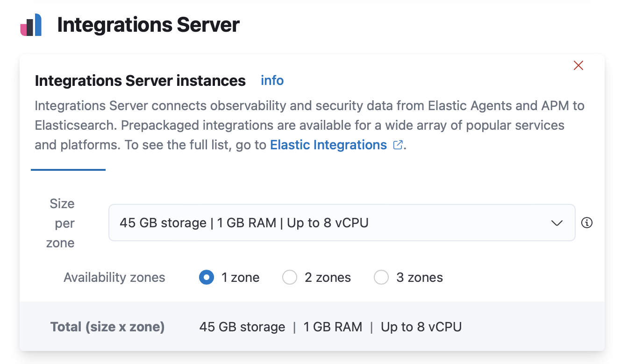Close the Integrations Server instances panel
Image resolution: width=628 pixels, height=364 pixels.
coord(578,65)
